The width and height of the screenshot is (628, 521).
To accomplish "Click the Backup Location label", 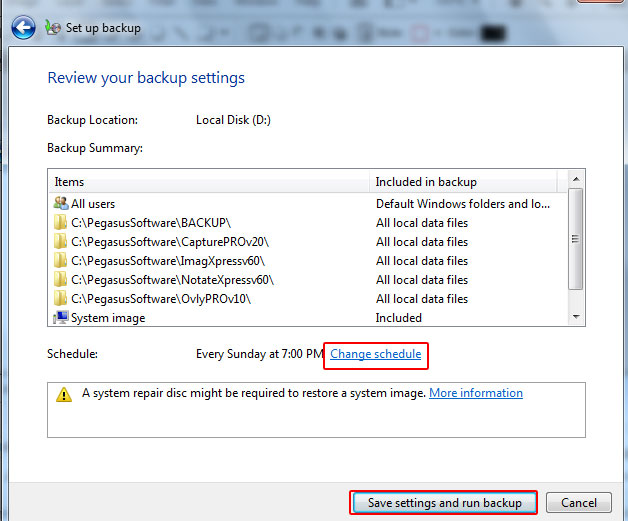I will point(93,120).
